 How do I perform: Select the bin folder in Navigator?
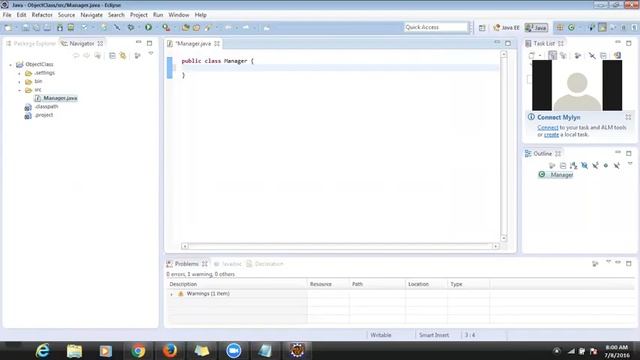[x=34, y=81]
